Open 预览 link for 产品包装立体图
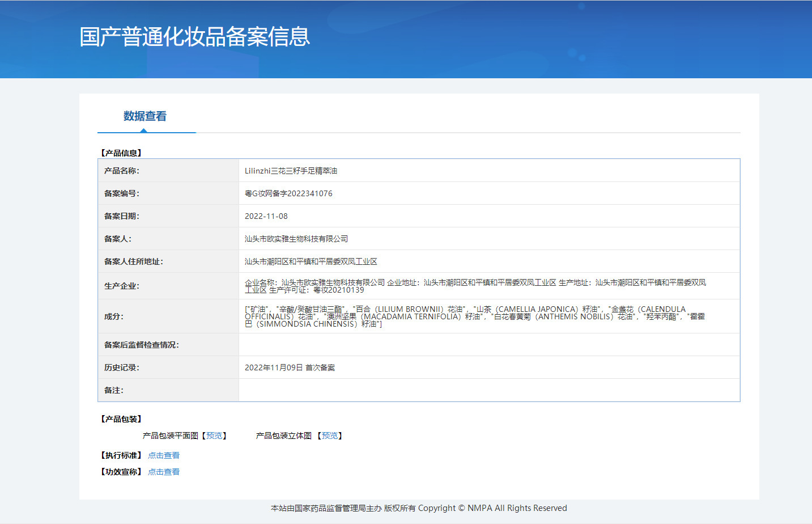Image resolution: width=812 pixels, height=524 pixels. (x=330, y=436)
